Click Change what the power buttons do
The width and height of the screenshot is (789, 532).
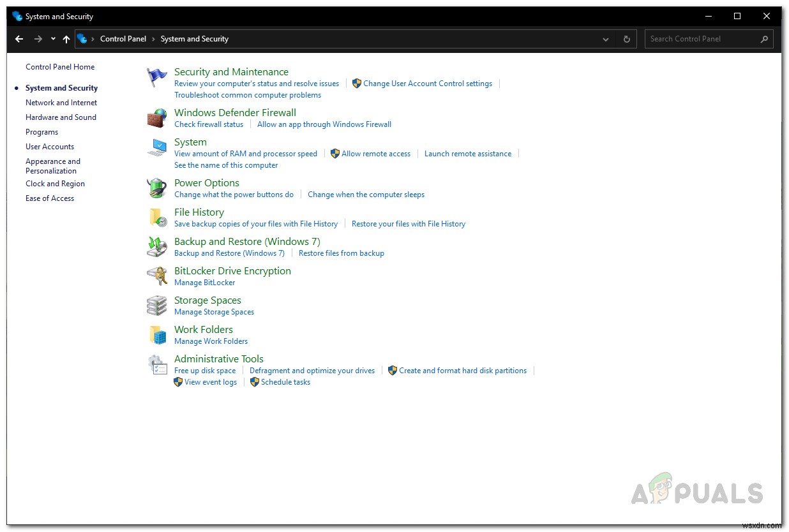(234, 195)
